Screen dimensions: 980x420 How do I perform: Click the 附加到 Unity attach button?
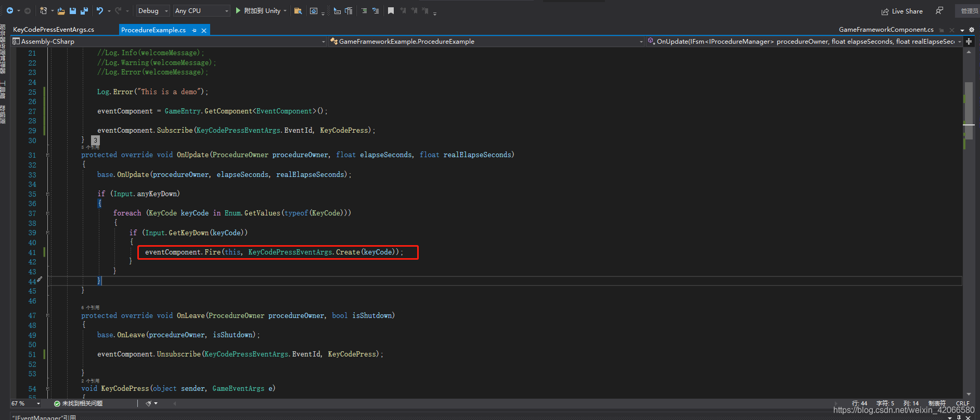tap(262, 10)
